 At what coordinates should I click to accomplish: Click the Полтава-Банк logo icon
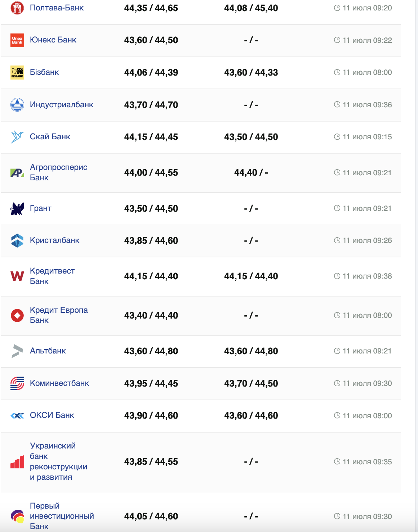point(17,8)
